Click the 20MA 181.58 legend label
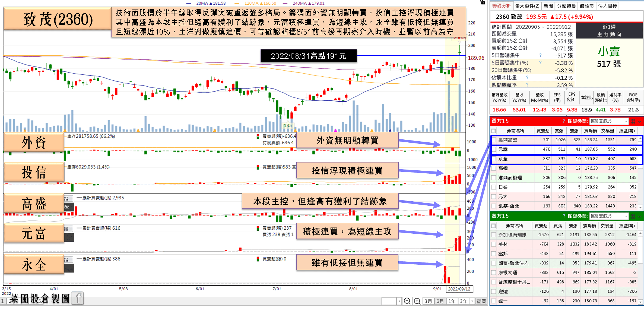This screenshot has width=644, height=313. pyautogui.click(x=211, y=3)
